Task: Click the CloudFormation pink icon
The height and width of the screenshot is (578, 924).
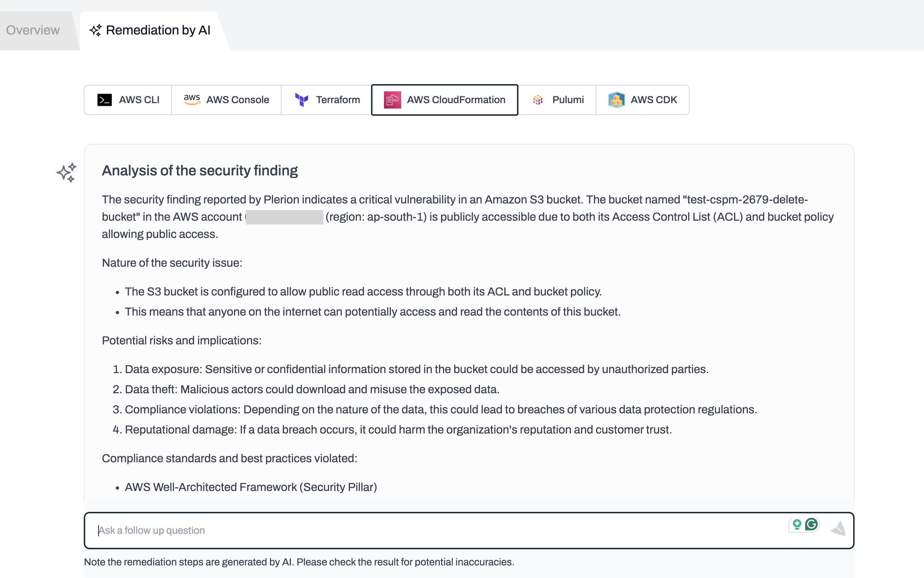Action: point(392,100)
